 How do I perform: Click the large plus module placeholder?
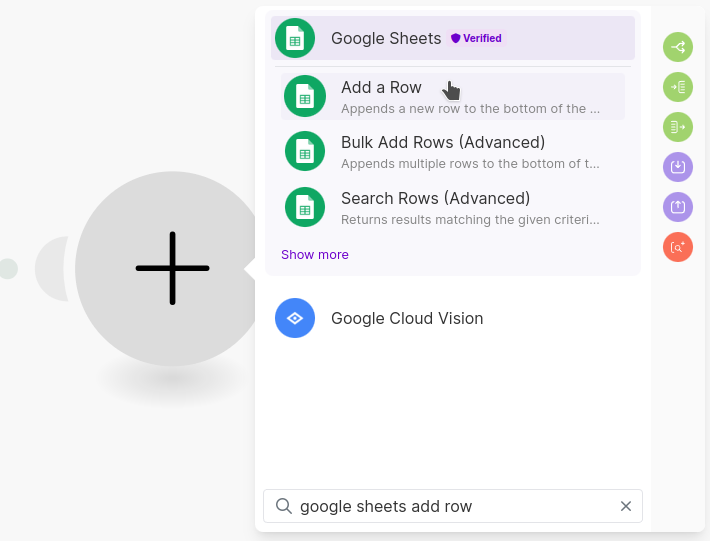click(x=172, y=268)
